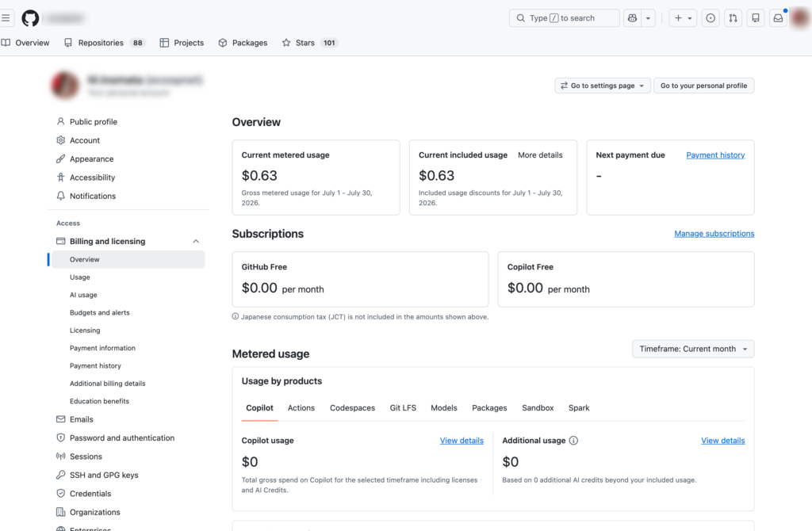Open the user avatar menu
Image resolution: width=812 pixels, height=531 pixels.
click(x=800, y=18)
